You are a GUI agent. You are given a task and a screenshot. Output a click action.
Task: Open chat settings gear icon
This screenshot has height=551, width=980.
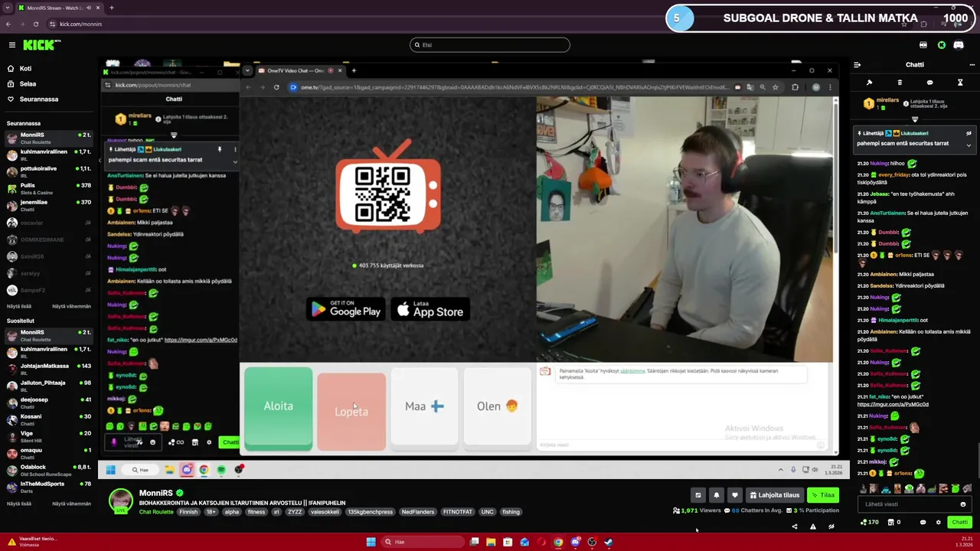pyautogui.click(x=938, y=522)
